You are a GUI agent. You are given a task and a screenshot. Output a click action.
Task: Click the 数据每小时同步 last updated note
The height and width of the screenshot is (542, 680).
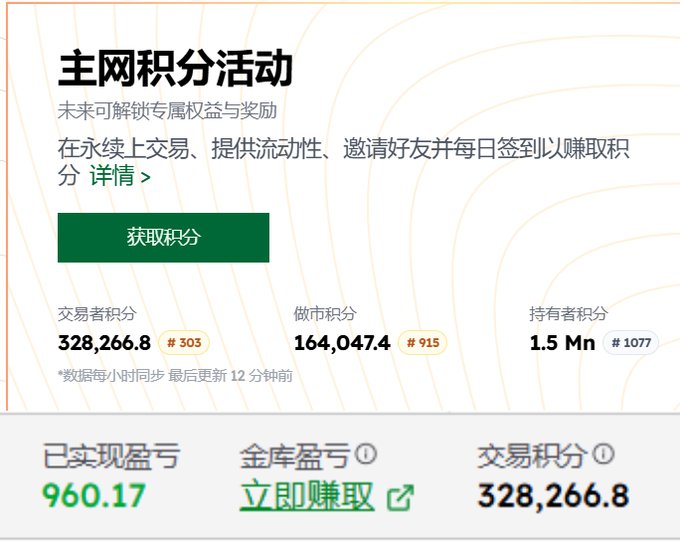click(x=175, y=376)
